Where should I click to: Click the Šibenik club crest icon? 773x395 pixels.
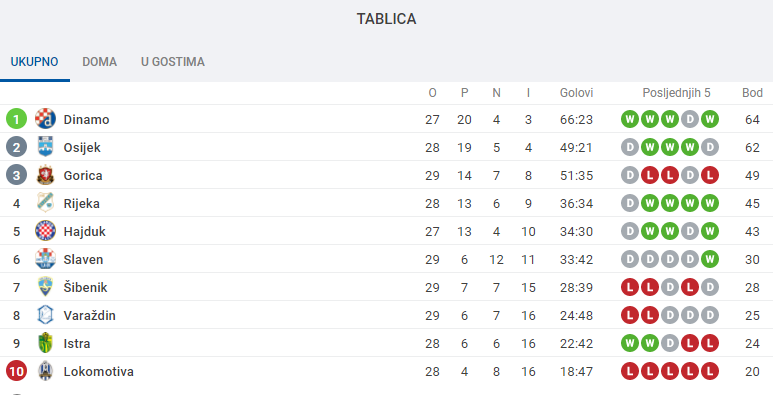point(45,287)
